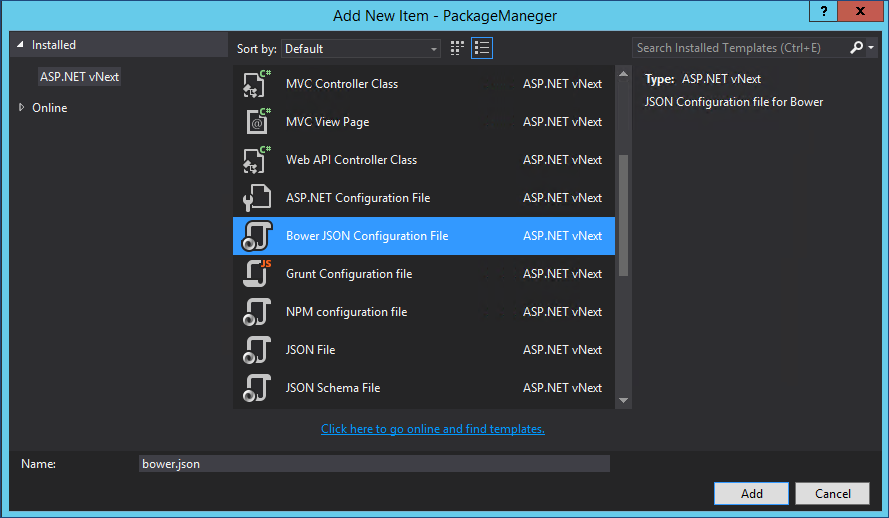Click the search magnifier icon

coord(856,48)
